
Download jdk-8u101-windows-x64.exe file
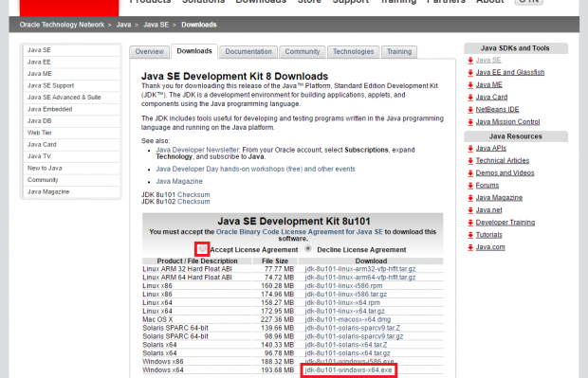348,370
